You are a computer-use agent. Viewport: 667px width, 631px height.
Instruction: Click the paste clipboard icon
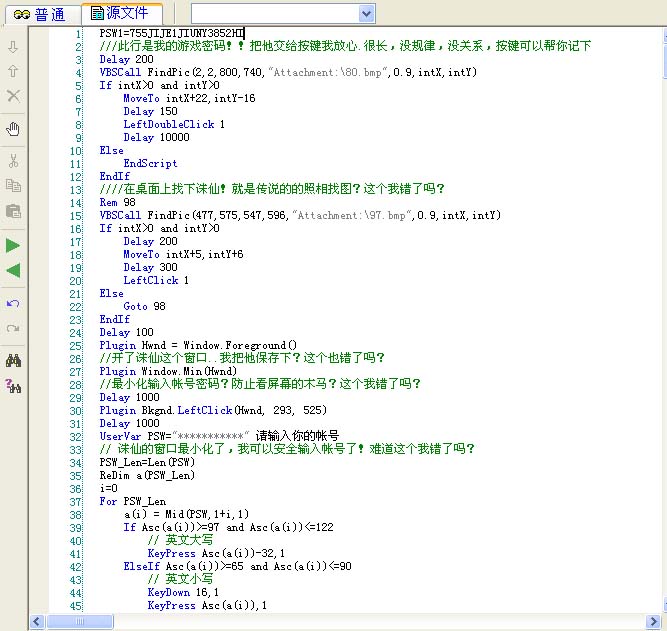coord(13,210)
